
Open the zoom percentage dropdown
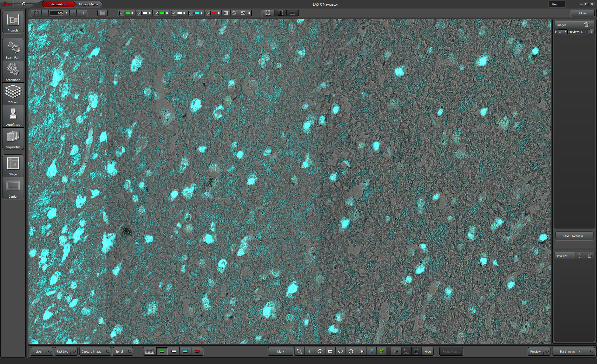click(x=67, y=13)
